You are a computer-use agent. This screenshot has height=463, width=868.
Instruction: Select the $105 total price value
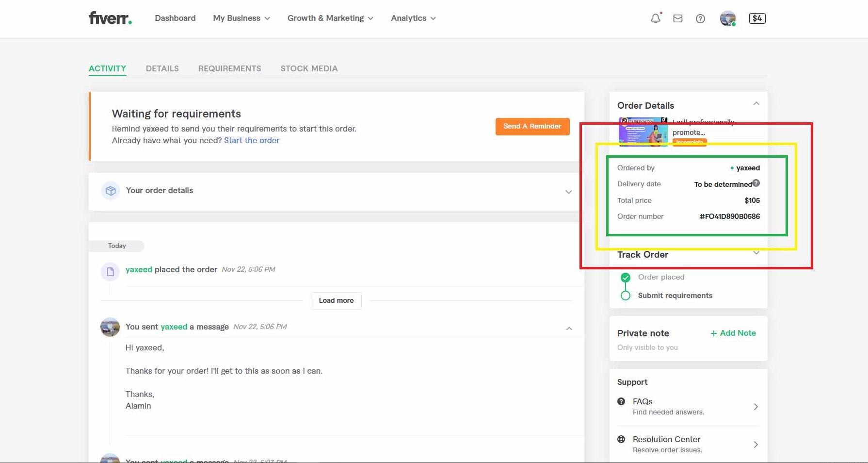[x=752, y=200]
